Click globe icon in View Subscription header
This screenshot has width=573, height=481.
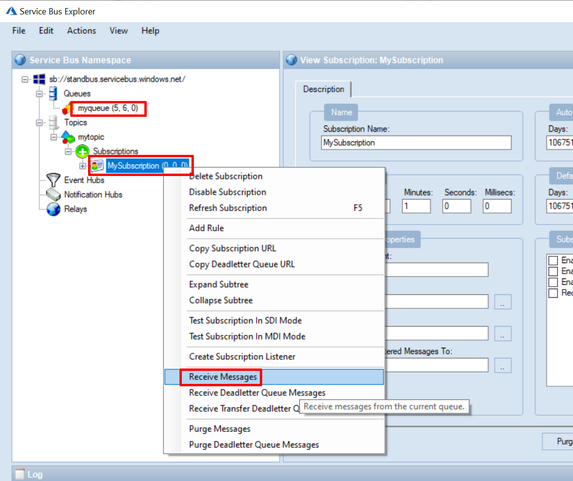coord(292,60)
